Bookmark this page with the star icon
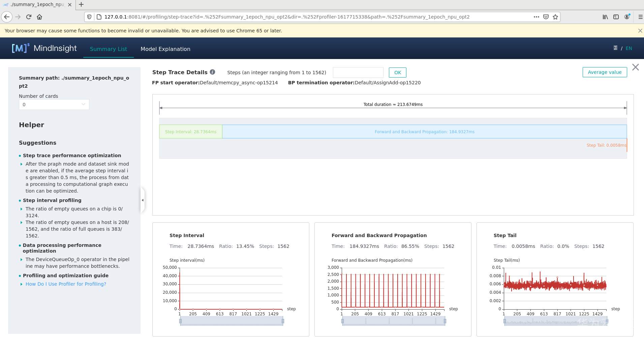Screen dimensions: 644x342 [x=555, y=17]
